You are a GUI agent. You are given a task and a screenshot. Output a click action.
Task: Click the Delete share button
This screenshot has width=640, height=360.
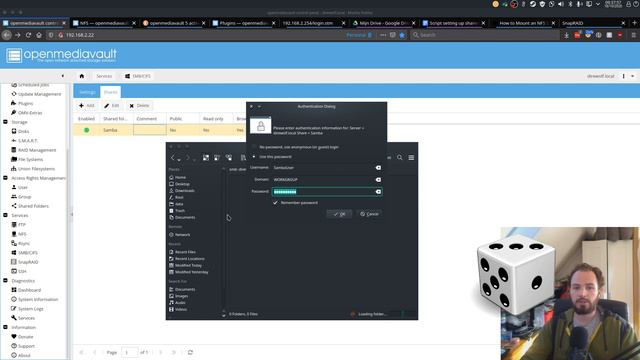140,106
